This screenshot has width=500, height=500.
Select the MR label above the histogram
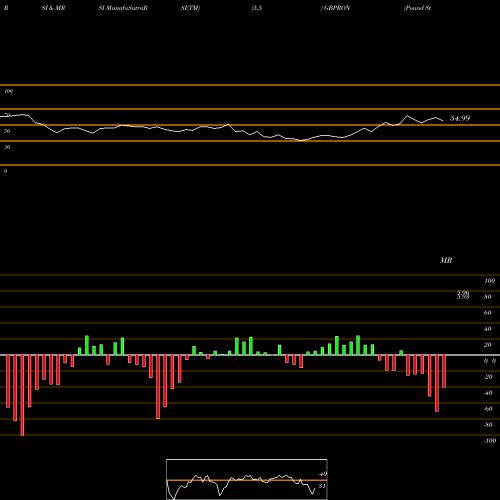pos(446,260)
